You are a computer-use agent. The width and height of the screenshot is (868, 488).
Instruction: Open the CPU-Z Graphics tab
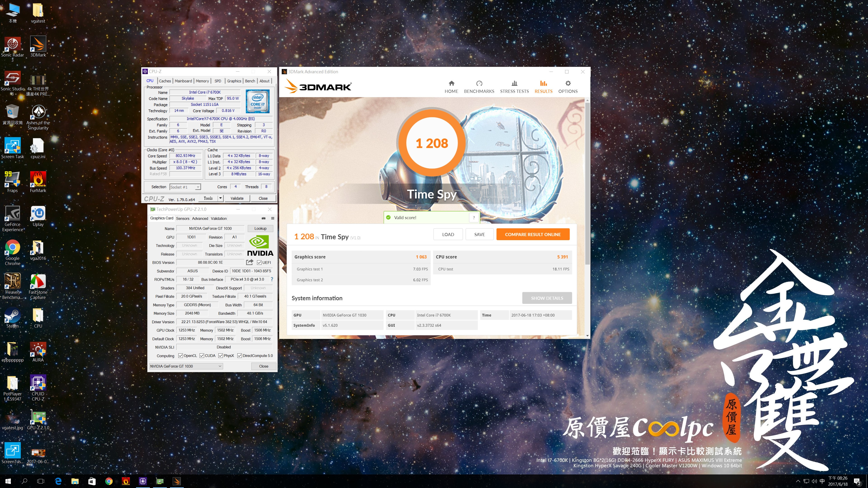pos(234,81)
